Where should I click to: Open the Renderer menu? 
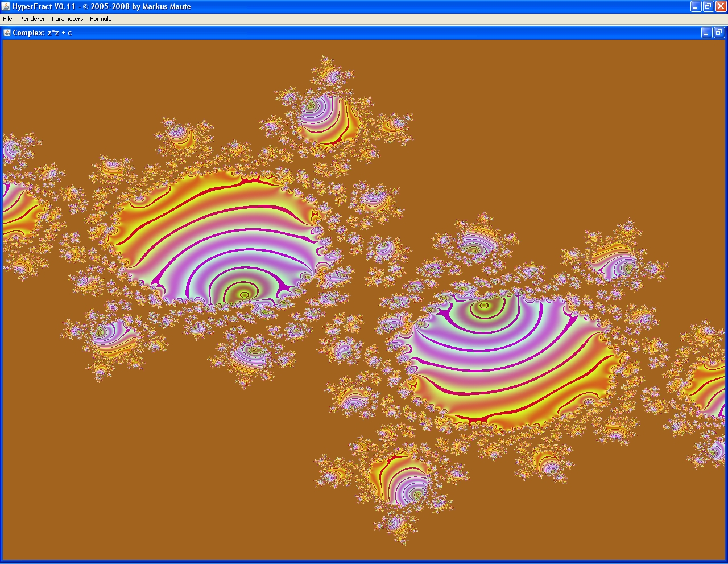pyautogui.click(x=32, y=19)
